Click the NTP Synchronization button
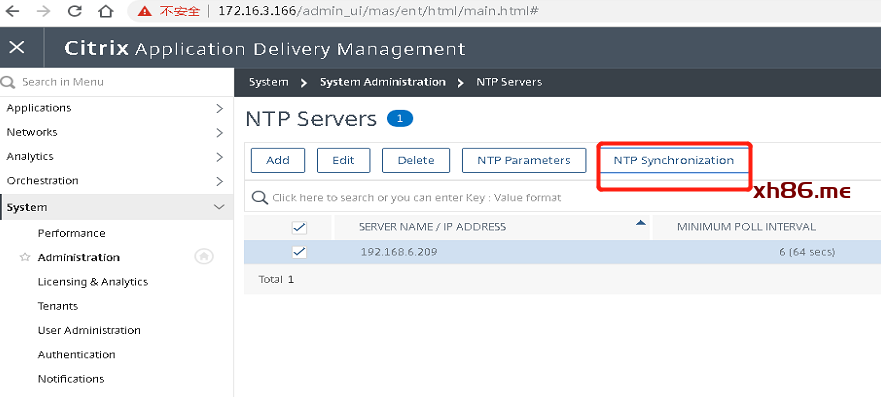This screenshot has width=881, height=397. coord(674,161)
